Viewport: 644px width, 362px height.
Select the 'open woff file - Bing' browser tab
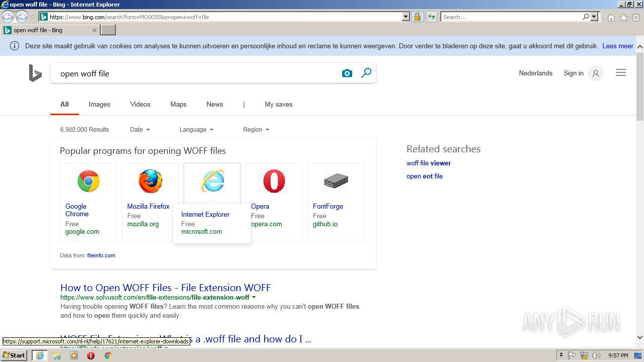50,30
